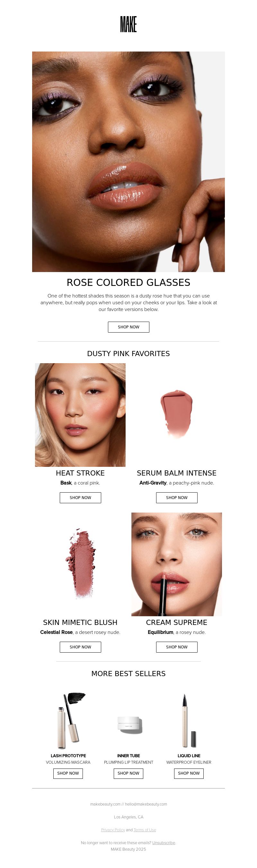Shop now for Heat Stroke blush
This screenshot has height=868, width=257.
tap(80, 498)
